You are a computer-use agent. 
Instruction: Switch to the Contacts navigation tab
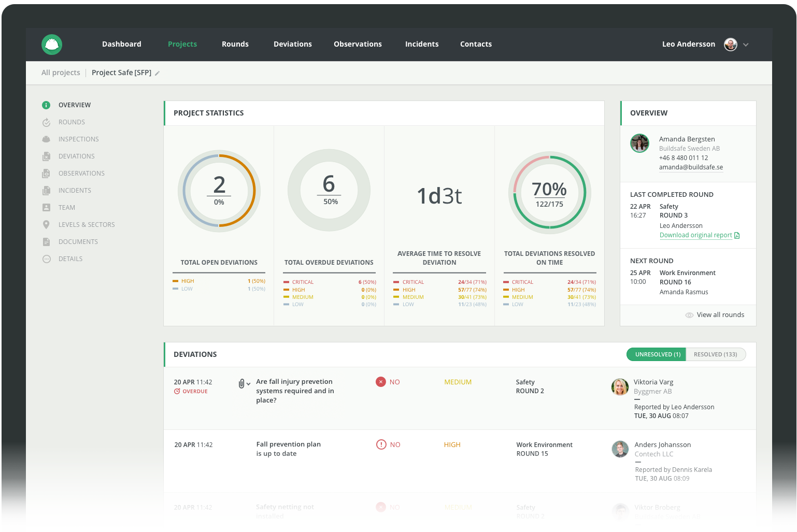(x=475, y=44)
